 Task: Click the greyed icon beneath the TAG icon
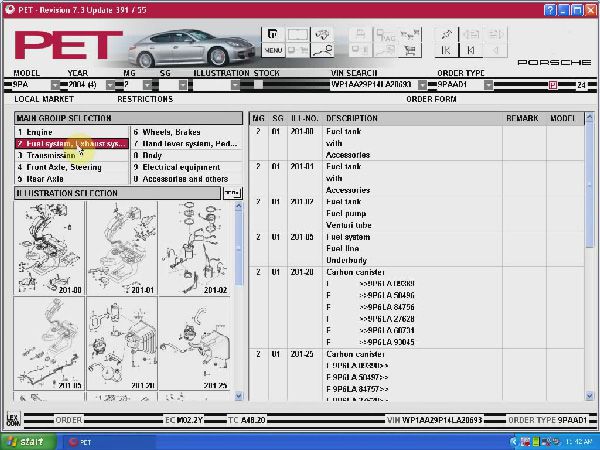click(385, 50)
